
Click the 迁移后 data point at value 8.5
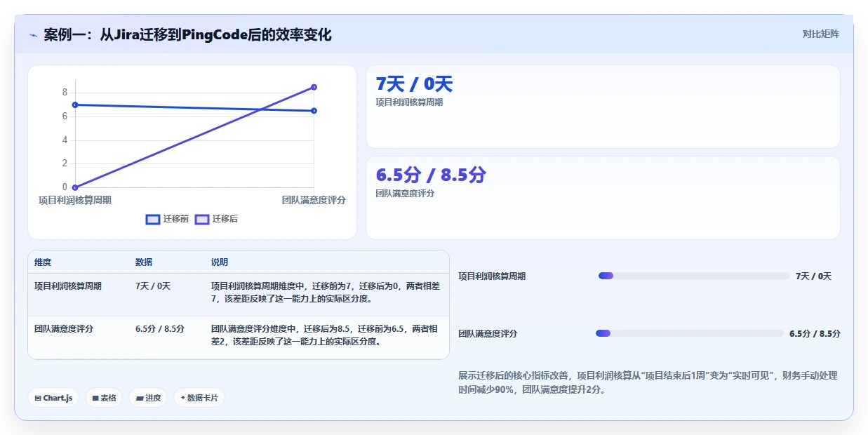[x=314, y=87]
